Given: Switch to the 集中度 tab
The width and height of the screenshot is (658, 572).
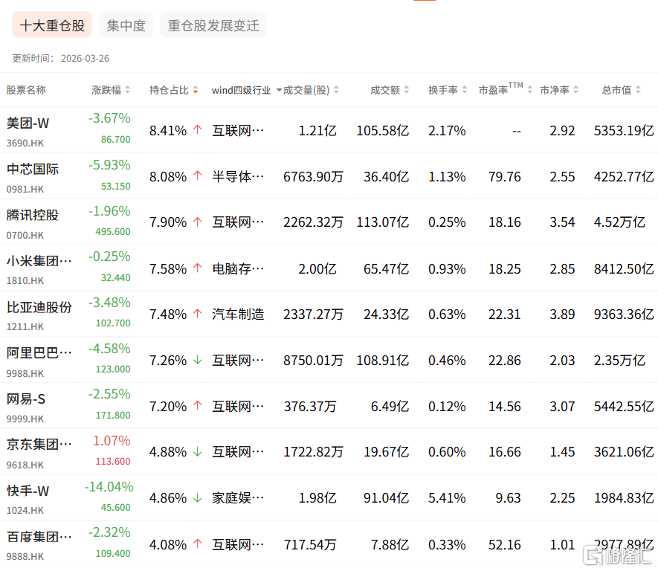Looking at the screenshot, I should point(126,25).
